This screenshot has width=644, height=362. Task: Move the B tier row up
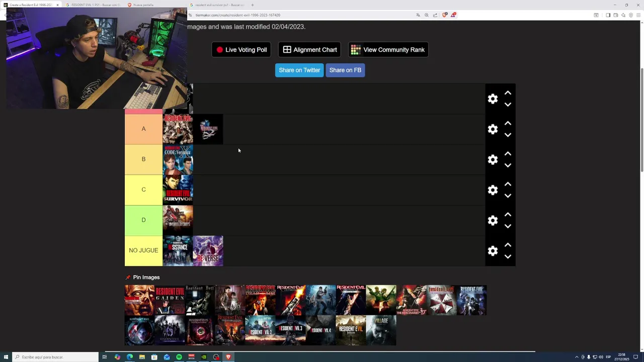click(x=508, y=153)
